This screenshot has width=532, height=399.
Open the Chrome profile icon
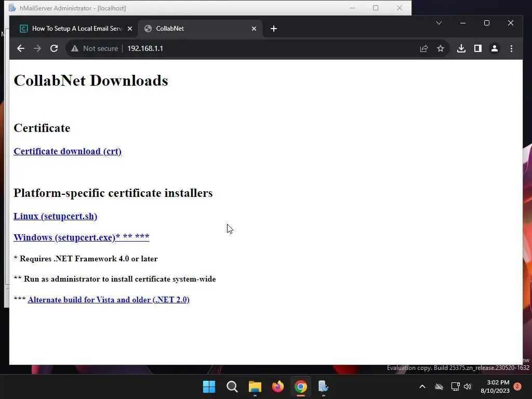point(495,48)
